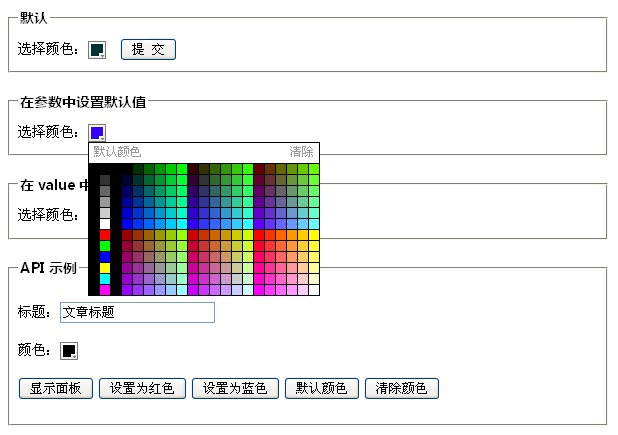Pick the darkest gray swatch in the basic-colors column
The height and width of the screenshot is (435, 618).
[105, 180]
